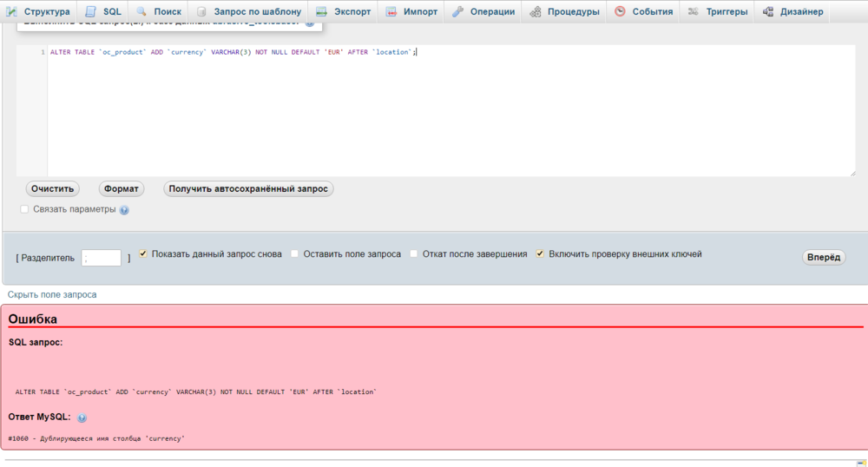The height and width of the screenshot is (467, 868).
Task: Focus the Разделитель delimiter input field
Action: pyautogui.click(x=101, y=258)
